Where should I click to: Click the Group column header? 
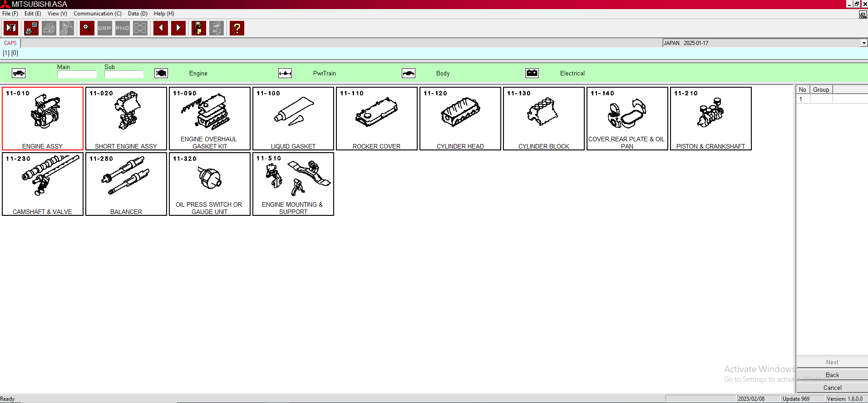point(821,90)
